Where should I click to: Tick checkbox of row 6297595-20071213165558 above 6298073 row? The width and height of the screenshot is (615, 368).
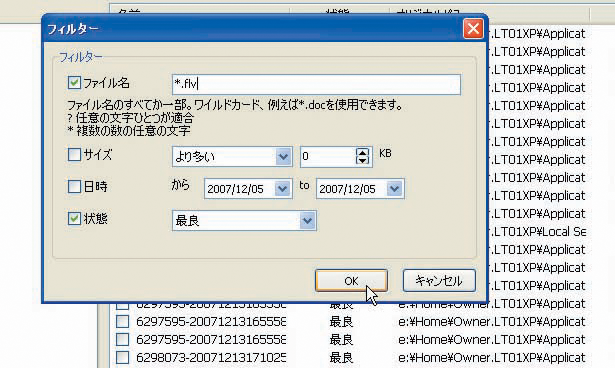point(122,339)
